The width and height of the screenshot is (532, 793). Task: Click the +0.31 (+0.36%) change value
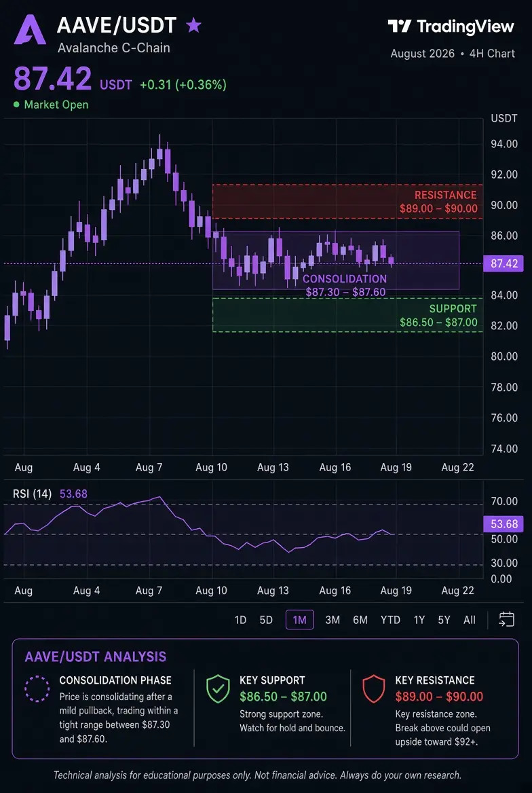click(183, 84)
